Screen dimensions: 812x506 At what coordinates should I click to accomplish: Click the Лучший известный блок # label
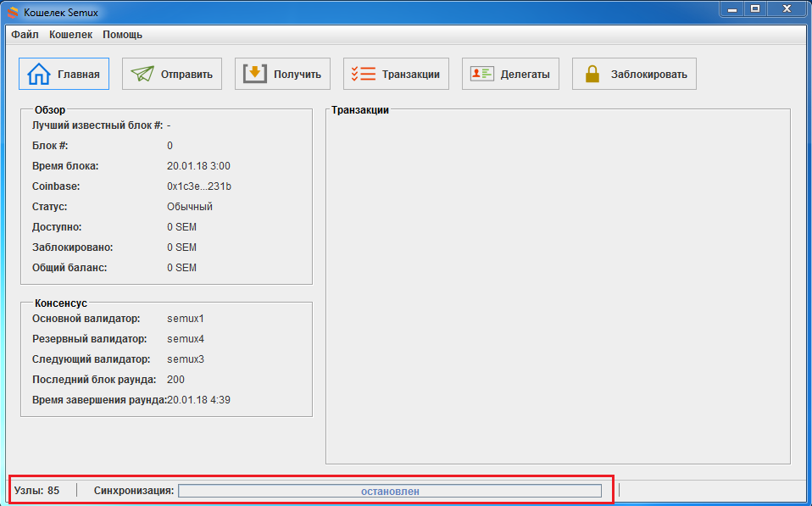click(97, 125)
